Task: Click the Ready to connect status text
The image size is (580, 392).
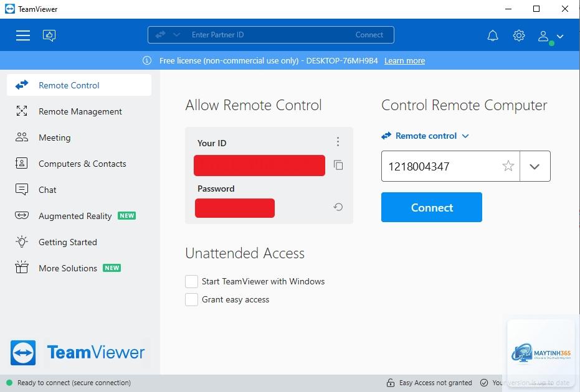Action: pyautogui.click(x=74, y=383)
